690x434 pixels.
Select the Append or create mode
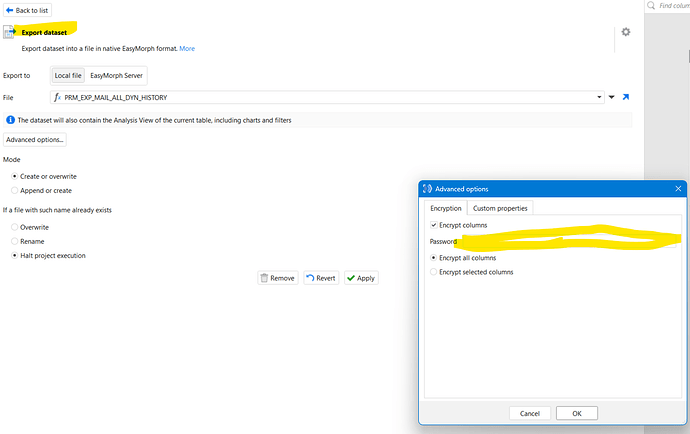pos(14,190)
